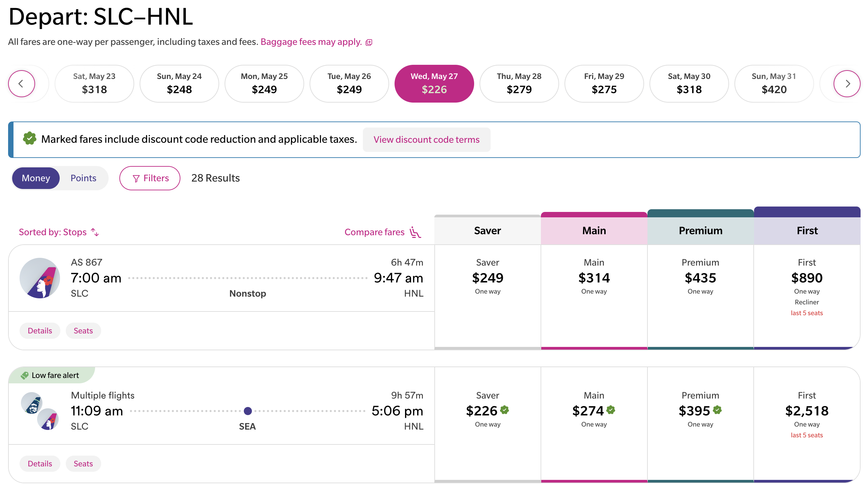The height and width of the screenshot is (490, 868).
Task: Select Money fare display toggle
Action: pyautogui.click(x=36, y=178)
